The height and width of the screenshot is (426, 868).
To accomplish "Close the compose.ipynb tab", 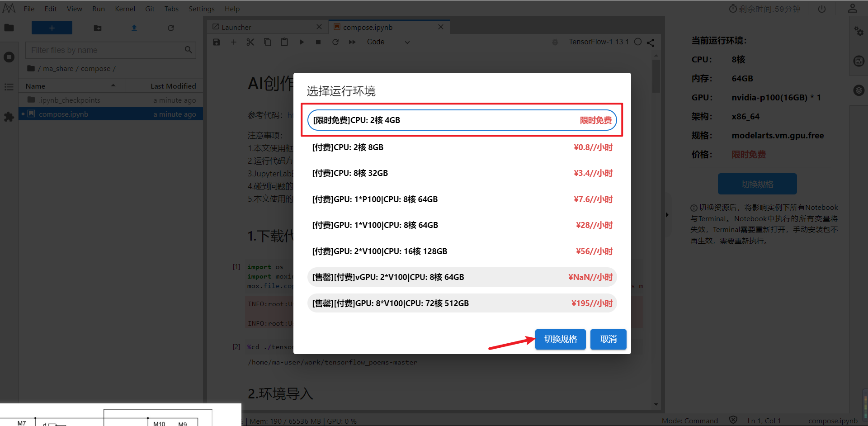I will tap(441, 27).
